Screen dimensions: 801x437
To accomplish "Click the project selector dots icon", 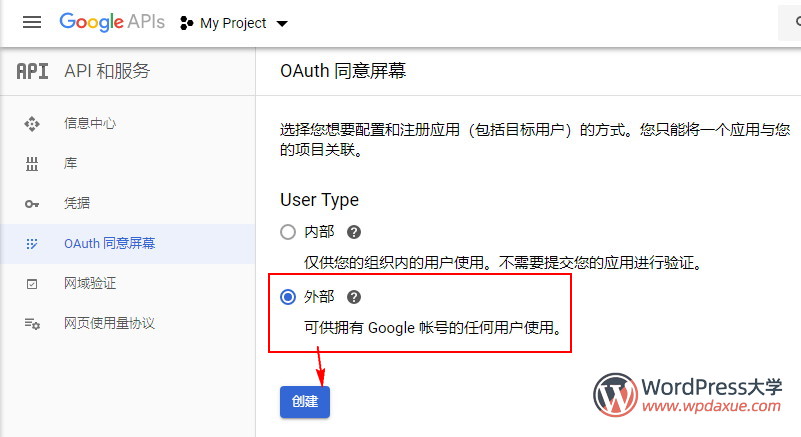I will pos(186,23).
